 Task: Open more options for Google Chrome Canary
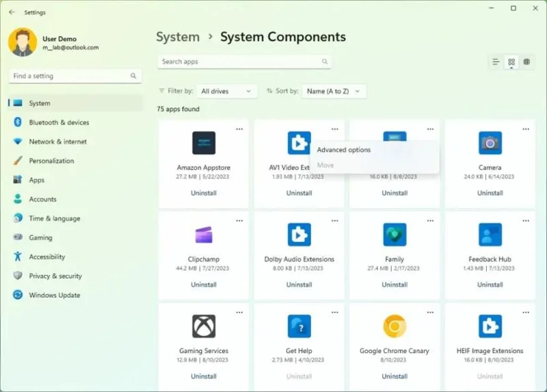431,313
